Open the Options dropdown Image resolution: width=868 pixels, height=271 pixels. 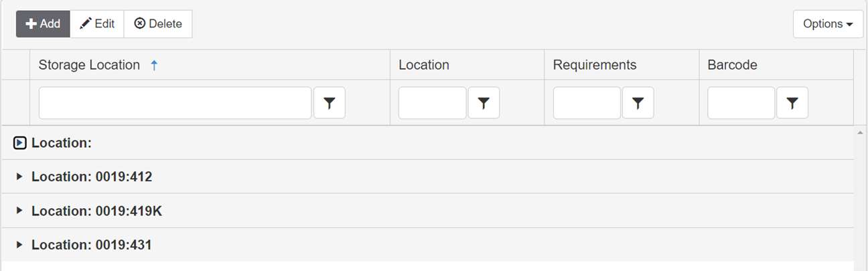[827, 24]
